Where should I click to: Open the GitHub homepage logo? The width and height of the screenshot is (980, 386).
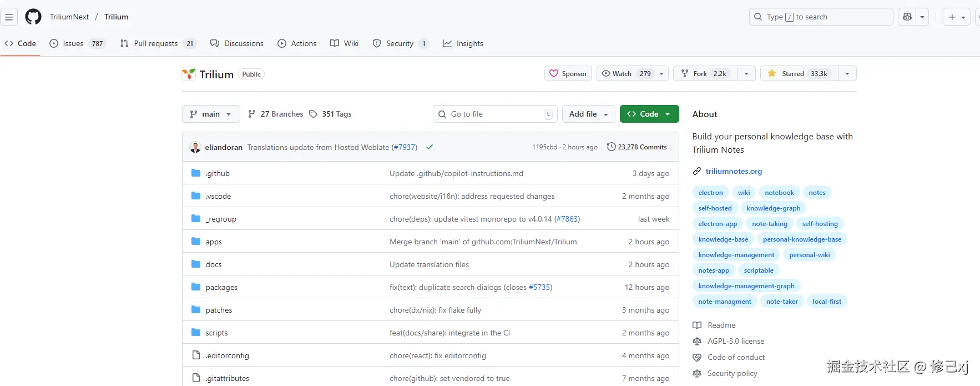click(x=33, y=17)
